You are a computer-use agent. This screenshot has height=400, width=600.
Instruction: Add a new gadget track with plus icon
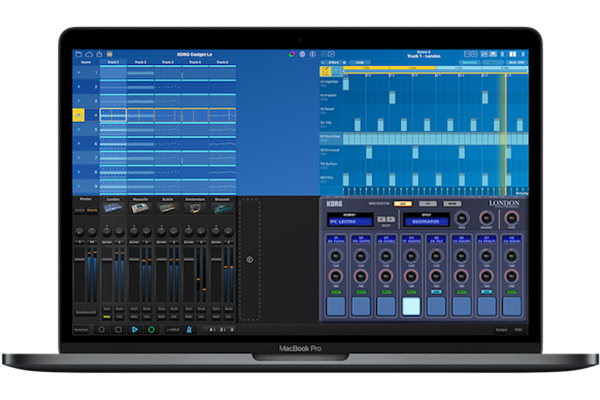(x=249, y=260)
